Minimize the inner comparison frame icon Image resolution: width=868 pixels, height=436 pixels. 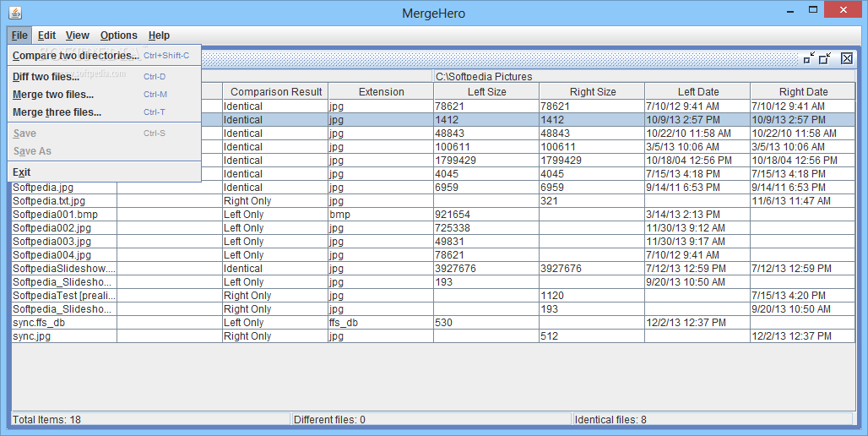pyautogui.click(x=809, y=58)
